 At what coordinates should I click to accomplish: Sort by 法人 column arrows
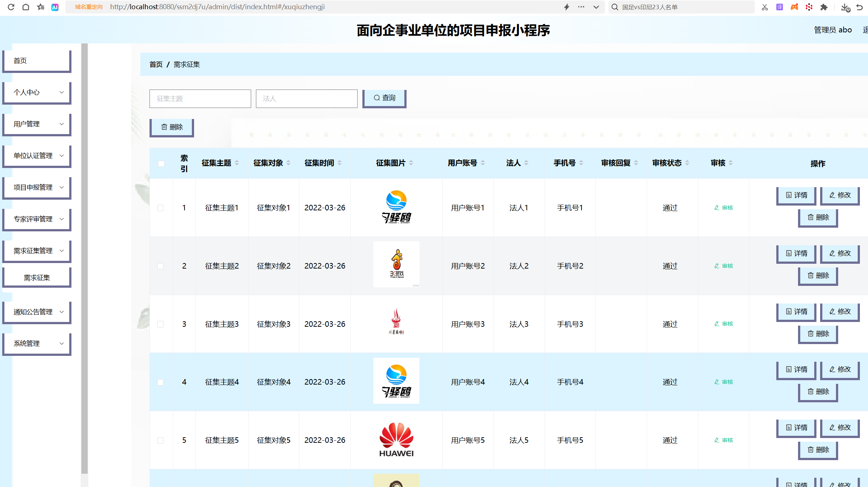(526, 163)
